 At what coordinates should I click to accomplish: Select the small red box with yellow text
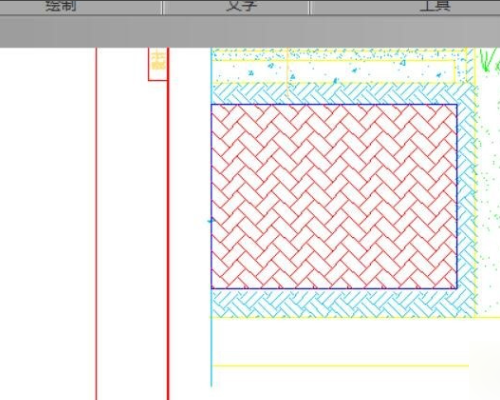[158, 64]
